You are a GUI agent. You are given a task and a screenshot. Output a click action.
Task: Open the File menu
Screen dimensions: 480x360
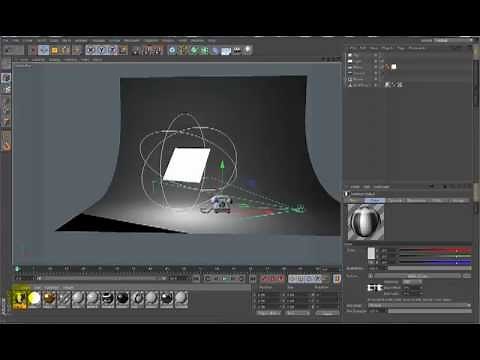click(x=6, y=41)
